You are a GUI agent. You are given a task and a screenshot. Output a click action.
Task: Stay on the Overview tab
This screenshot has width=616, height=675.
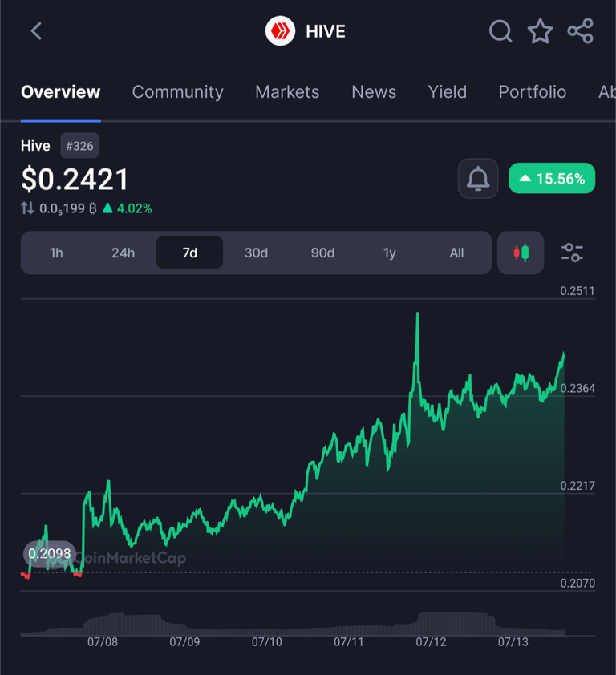tap(60, 91)
